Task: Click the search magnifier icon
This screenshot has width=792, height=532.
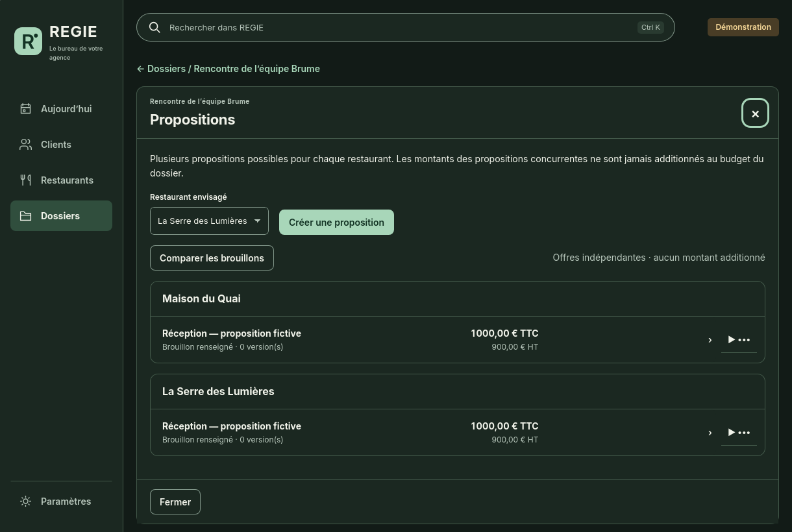Action: click(x=155, y=27)
